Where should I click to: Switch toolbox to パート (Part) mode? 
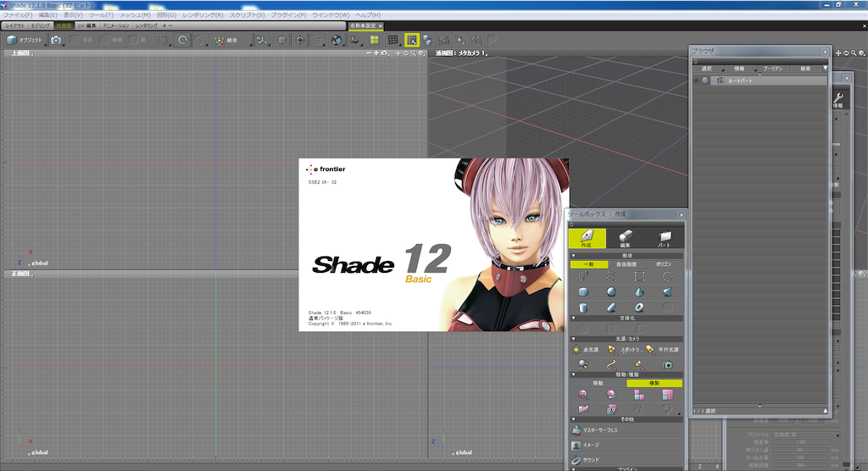pos(665,239)
